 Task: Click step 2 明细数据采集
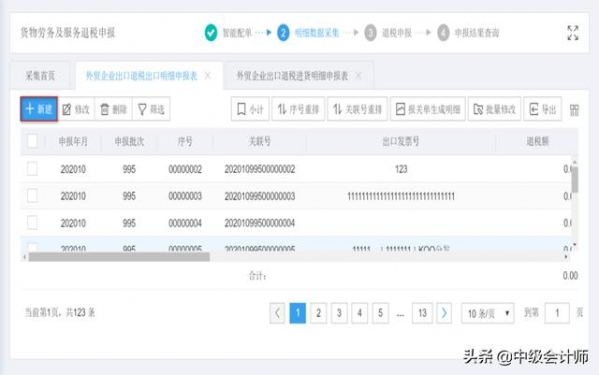tap(308, 33)
